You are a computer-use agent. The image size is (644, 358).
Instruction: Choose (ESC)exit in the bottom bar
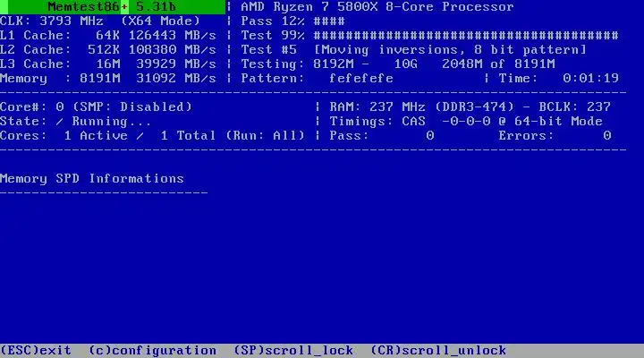pos(36,351)
